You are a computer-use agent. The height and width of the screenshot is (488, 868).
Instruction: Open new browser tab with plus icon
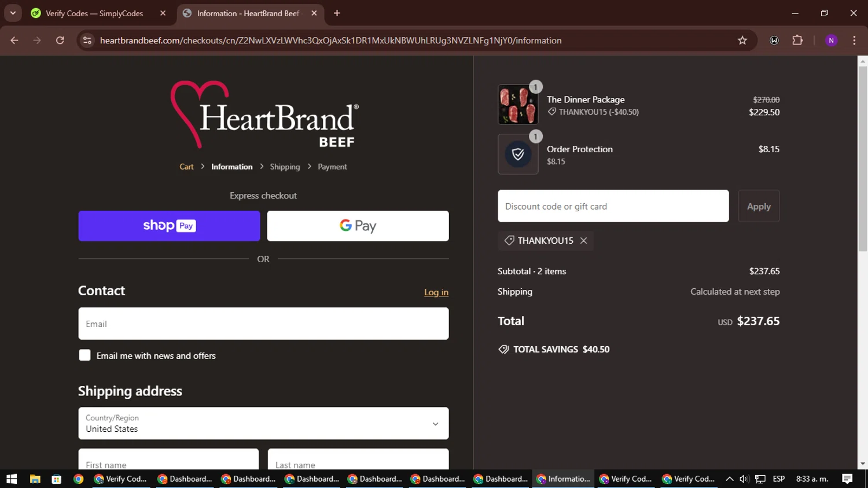[337, 13]
